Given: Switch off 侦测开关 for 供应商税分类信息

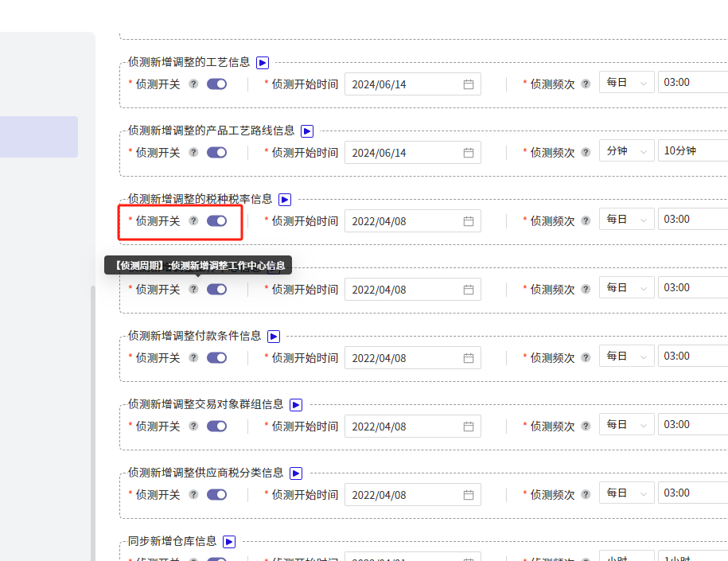Looking at the screenshot, I should pos(217,495).
